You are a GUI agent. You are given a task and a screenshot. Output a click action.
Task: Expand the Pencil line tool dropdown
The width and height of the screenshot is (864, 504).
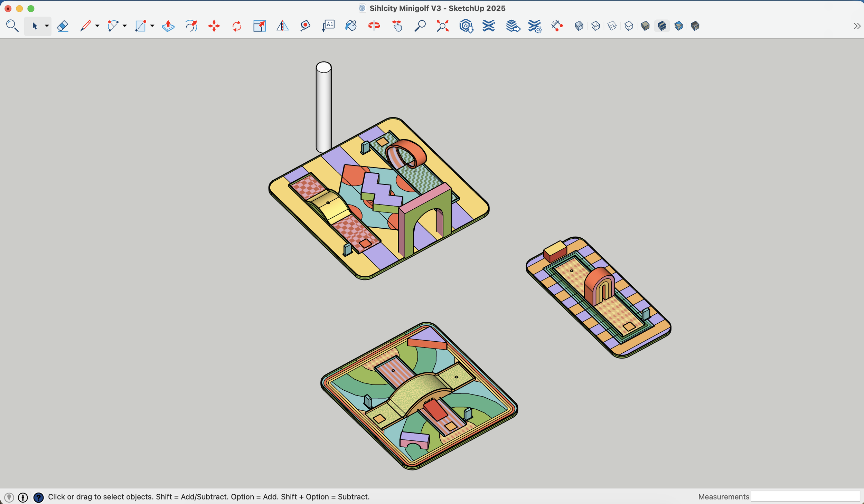point(97,26)
